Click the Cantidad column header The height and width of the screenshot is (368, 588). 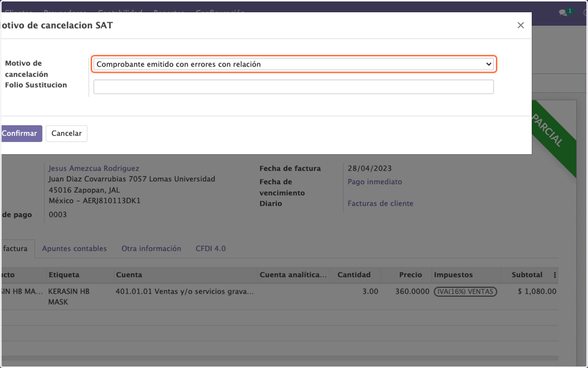tap(355, 275)
